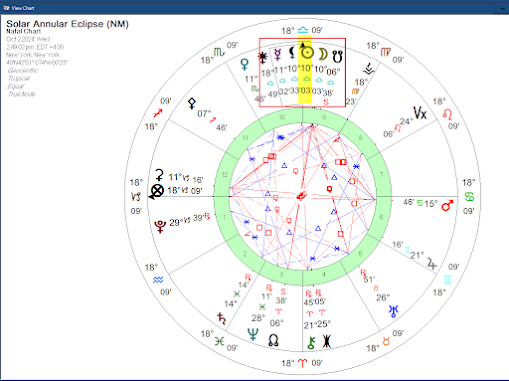The image size is (509, 381).
Task: Click the Virgo sign glyph on the outer ring
Action: [x=386, y=52]
